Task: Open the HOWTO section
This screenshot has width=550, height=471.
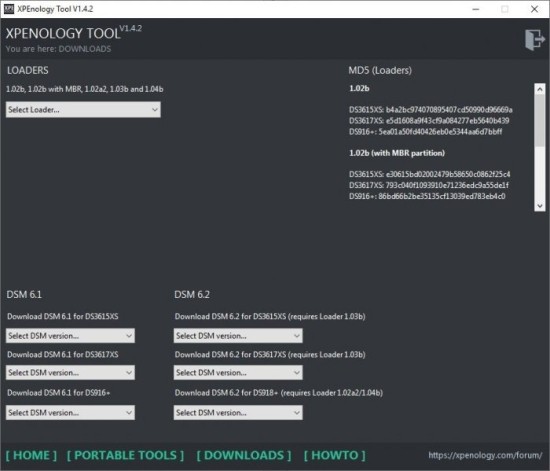Action: [x=335, y=455]
